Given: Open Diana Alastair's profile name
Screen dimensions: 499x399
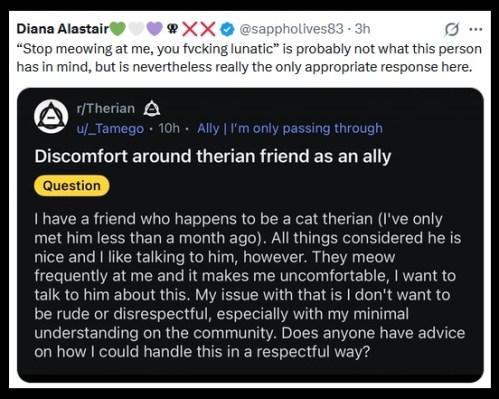Looking at the screenshot, I should click(x=63, y=29).
